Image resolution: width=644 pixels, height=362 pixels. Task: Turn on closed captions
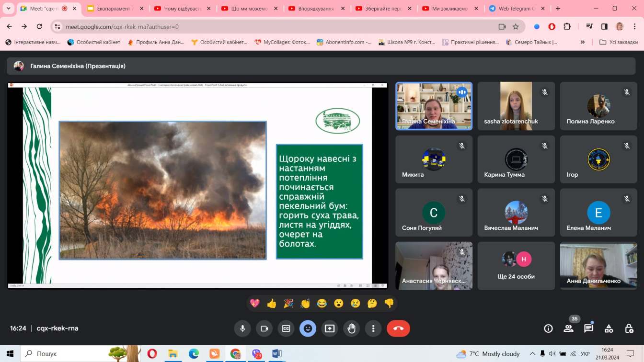point(286,328)
